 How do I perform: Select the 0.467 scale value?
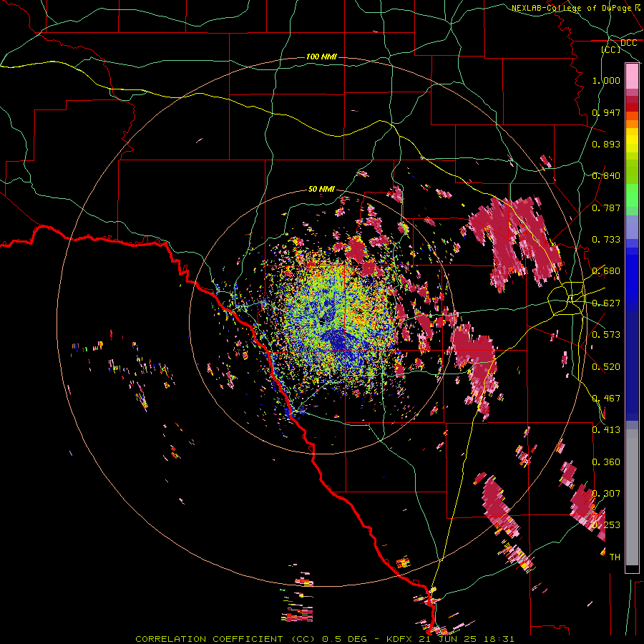click(606, 399)
